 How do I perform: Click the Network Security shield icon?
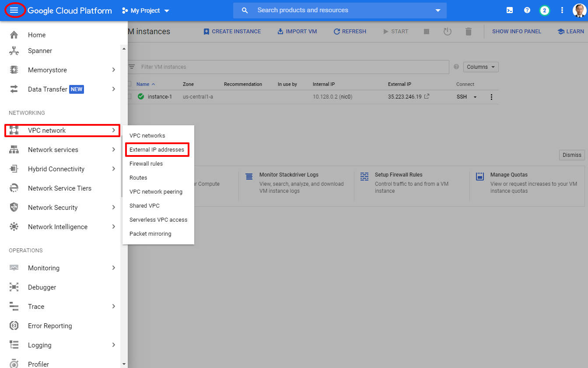14,208
